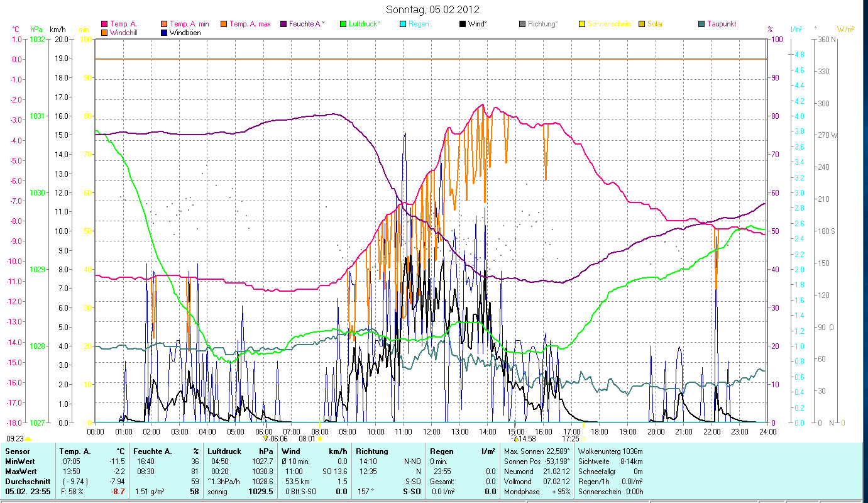Toggle the Temp. A. legend entry
This screenshot has width=868, height=503.
click(x=123, y=24)
